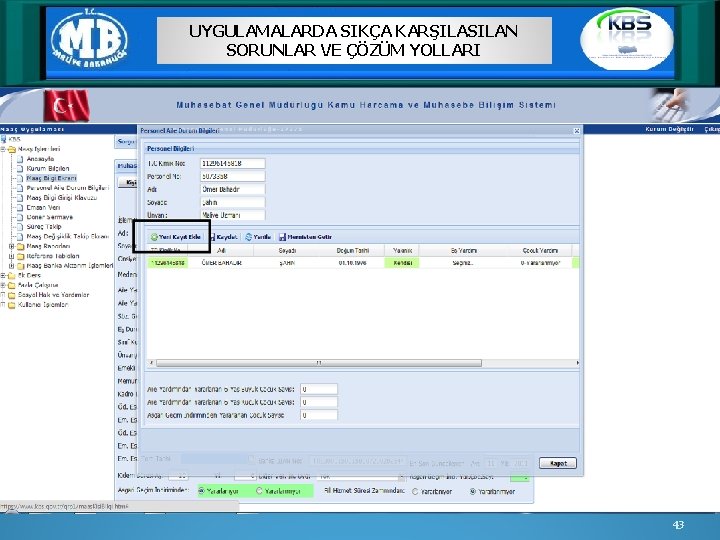Click the horizontal scrollbar of the grid

pyautogui.click(x=319, y=363)
